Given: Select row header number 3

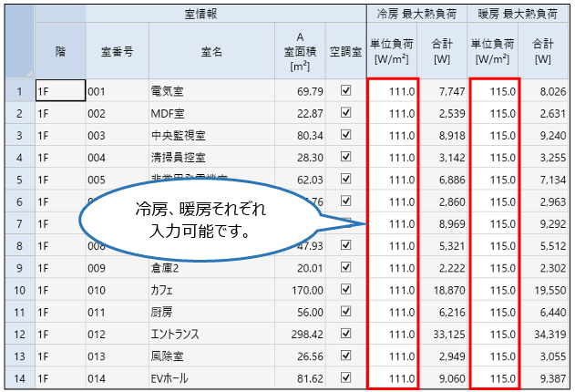Looking at the screenshot, I should coord(18,135).
